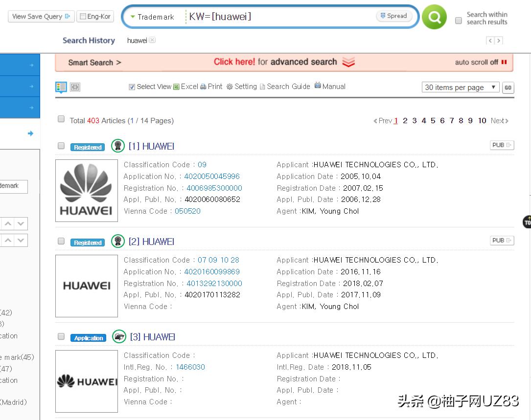The height and width of the screenshot is (420, 531).
Task: Open the Manual video guide
Action: click(330, 86)
